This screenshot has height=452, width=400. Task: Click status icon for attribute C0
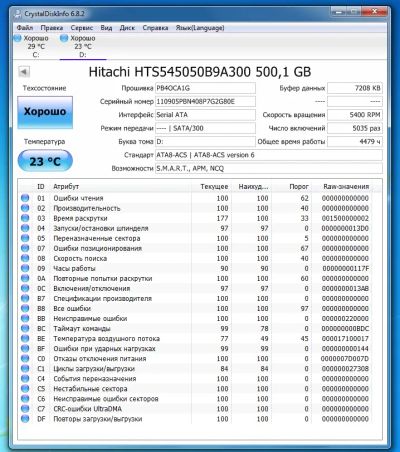tap(25, 358)
